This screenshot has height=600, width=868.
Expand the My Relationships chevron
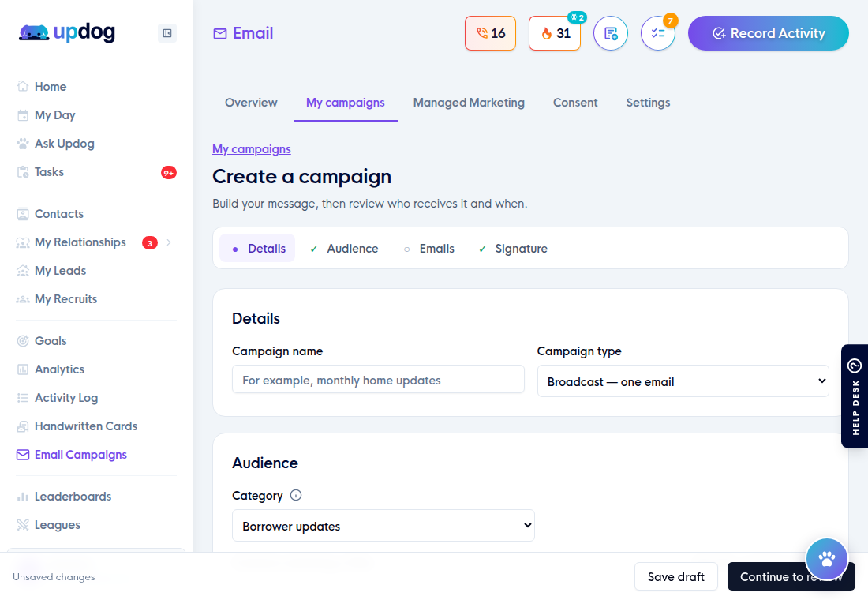pos(169,242)
